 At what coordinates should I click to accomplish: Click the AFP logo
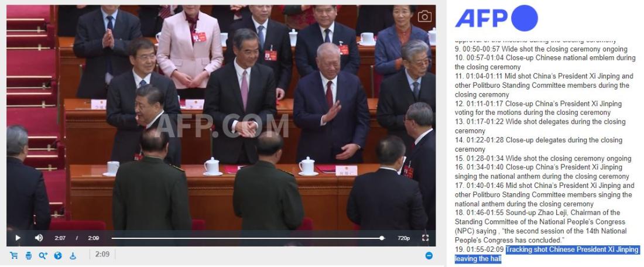coord(496,18)
